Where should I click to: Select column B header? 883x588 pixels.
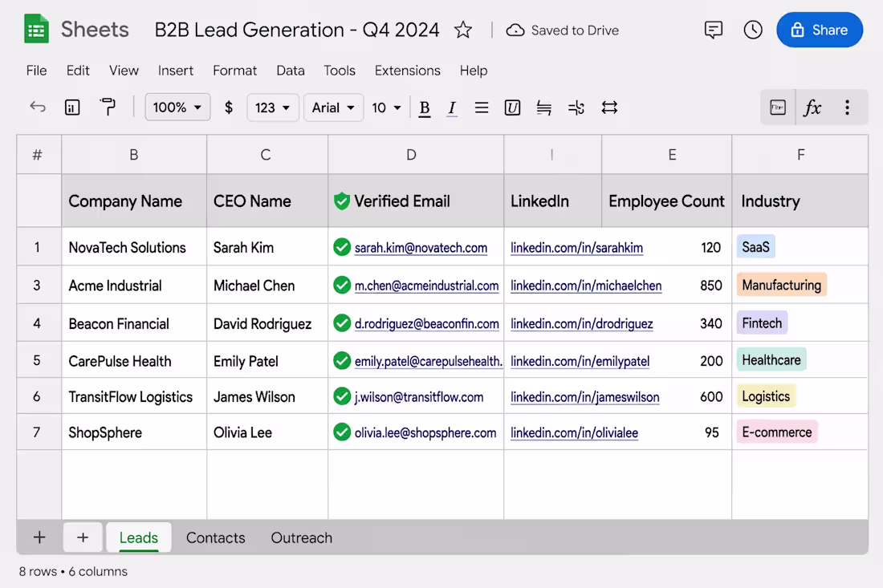coord(134,154)
